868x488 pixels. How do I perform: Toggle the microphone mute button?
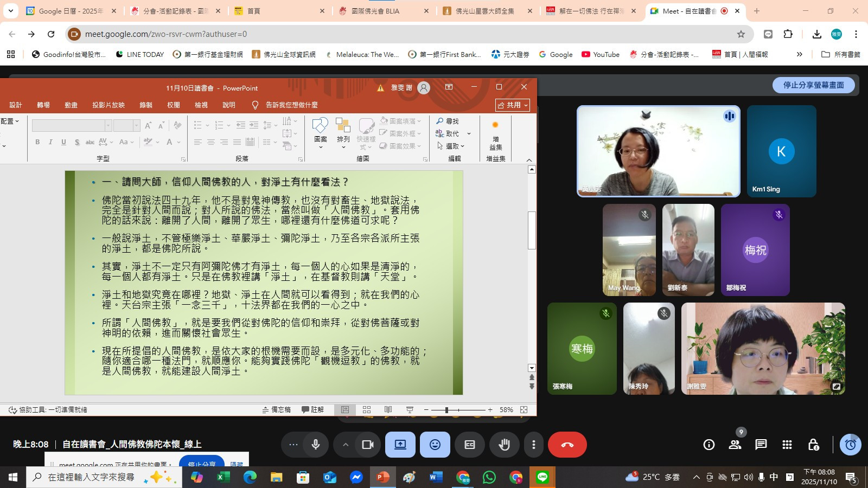point(315,445)
